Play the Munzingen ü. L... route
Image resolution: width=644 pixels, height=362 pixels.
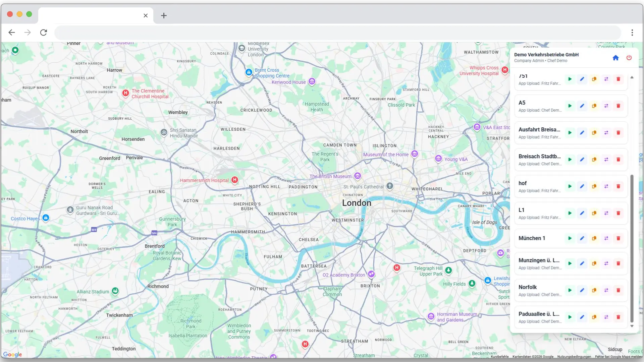tap(570, 263)
